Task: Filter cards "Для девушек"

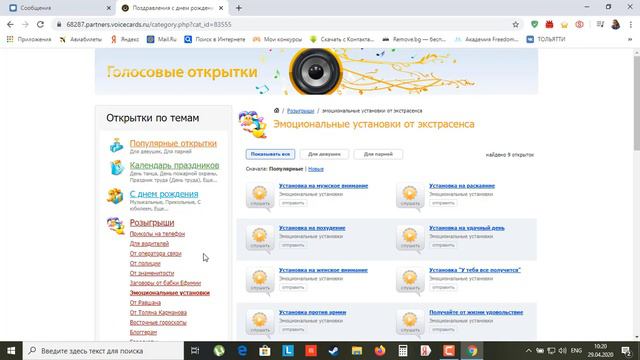Action: [324, 154]
